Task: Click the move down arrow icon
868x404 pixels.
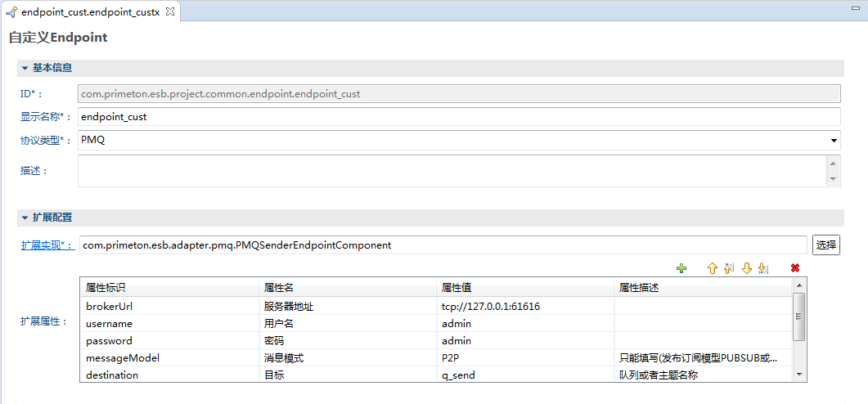Action: click(x=746, y=268)
